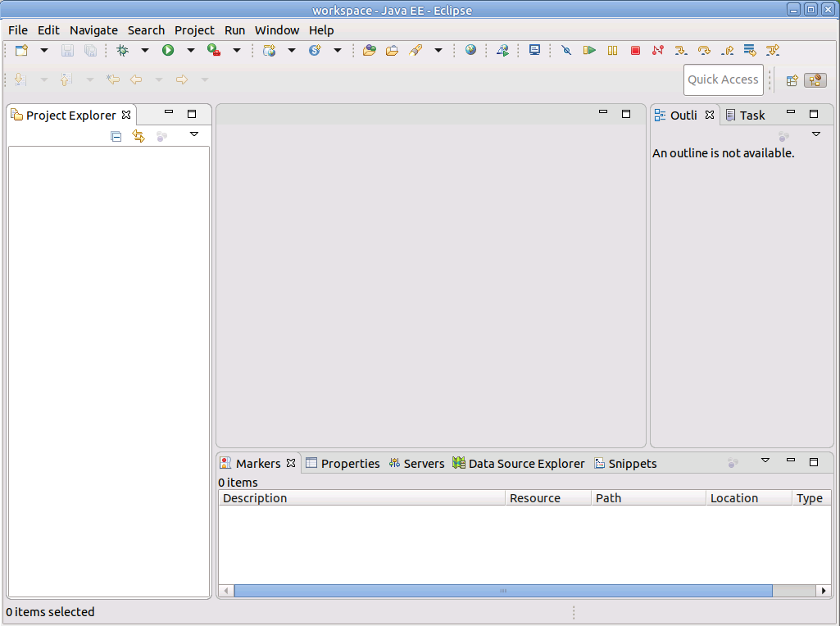Switch to the Data Source Explorer tab
840x626 pixels.
click(519, 464)
